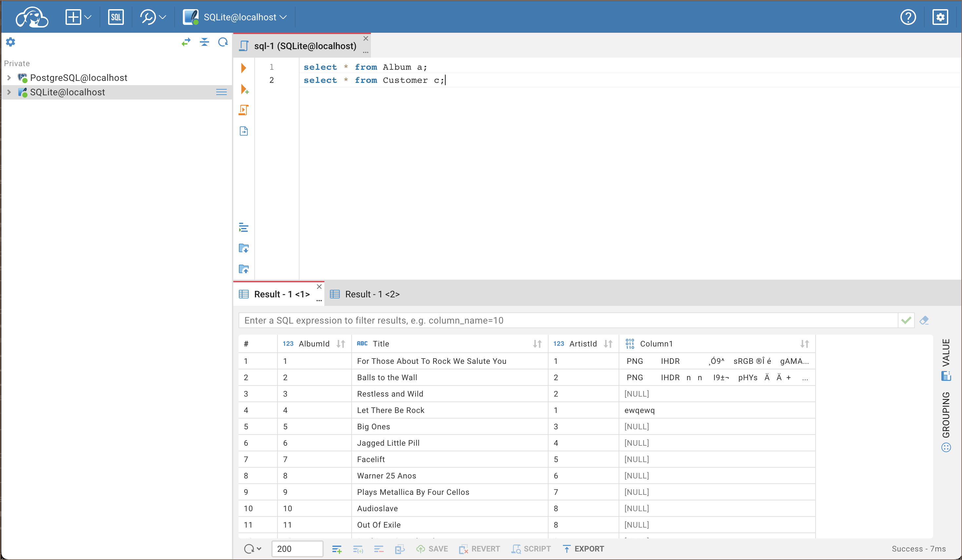Screen dimensions: 962x560
Task: Duplicate row icon in bottom toolbar
Action: [358, 549]
